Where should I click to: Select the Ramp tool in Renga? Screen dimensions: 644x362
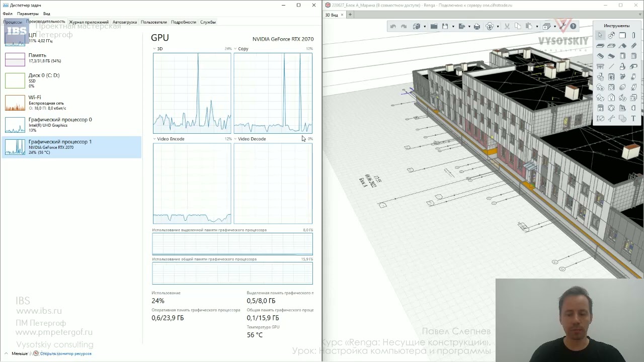click(x=611, y=56)
